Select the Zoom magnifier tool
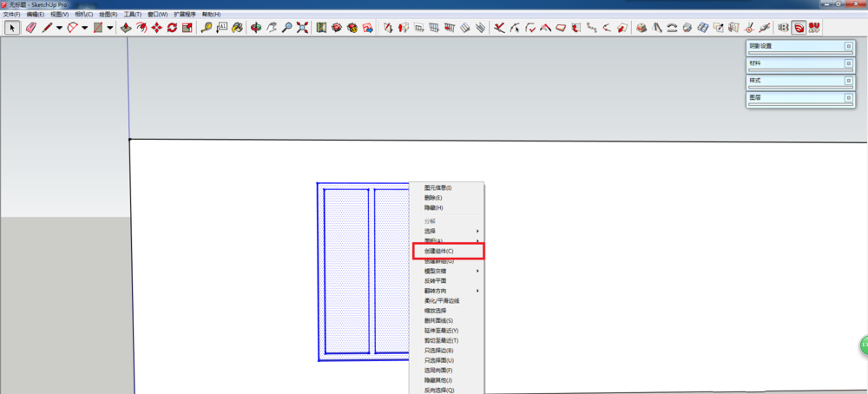This screenshot has height=394, width=868. 286,28
